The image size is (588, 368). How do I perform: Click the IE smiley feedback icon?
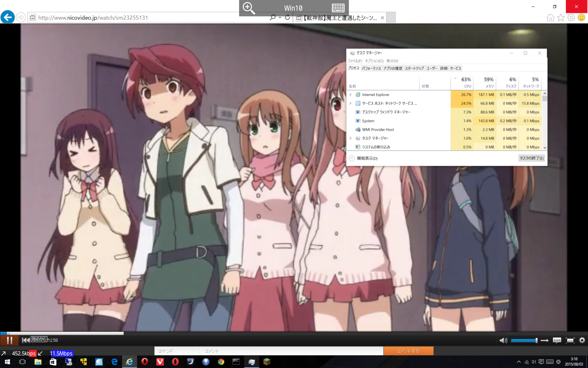pos(581,17)
